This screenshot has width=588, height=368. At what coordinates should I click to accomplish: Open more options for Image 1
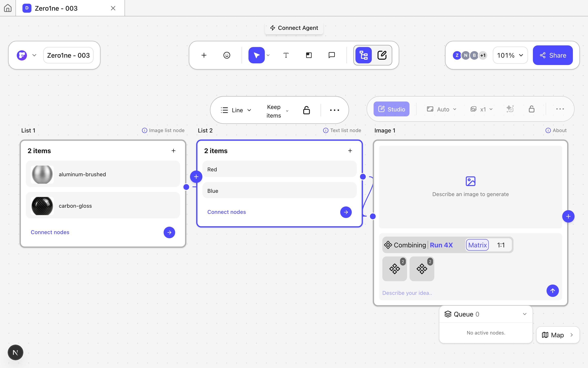[560, 109]
